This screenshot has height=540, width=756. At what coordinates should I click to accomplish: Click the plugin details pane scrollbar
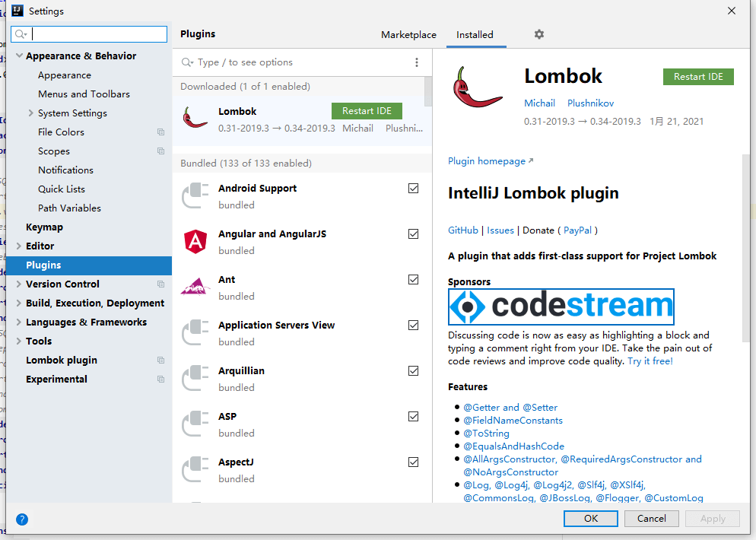point(746,248)
